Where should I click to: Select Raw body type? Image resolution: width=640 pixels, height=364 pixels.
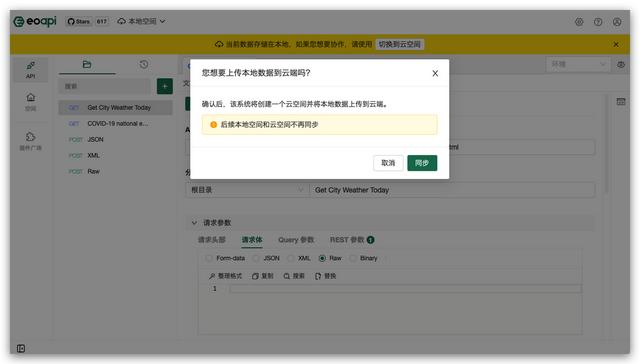330,258
